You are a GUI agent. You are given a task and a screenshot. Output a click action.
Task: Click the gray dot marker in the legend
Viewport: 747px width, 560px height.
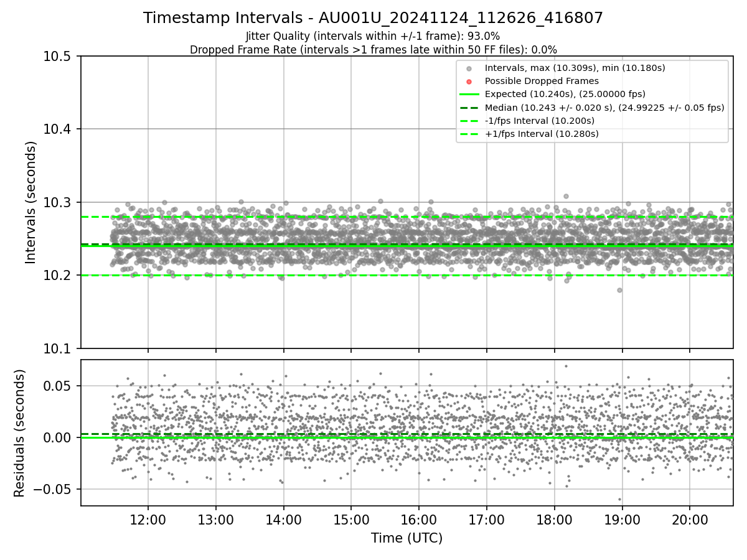(x=469, y=68)
